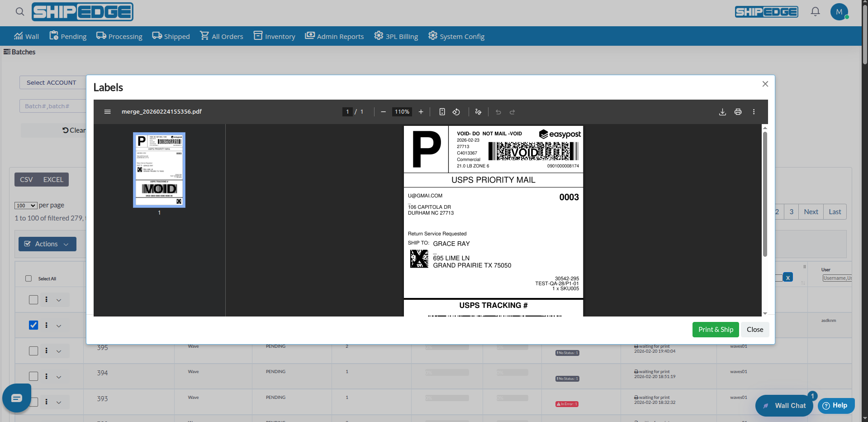Open the Inventory menu
Image resolution: width=868 pixels, height=422 pixels.
coord(279,36)
